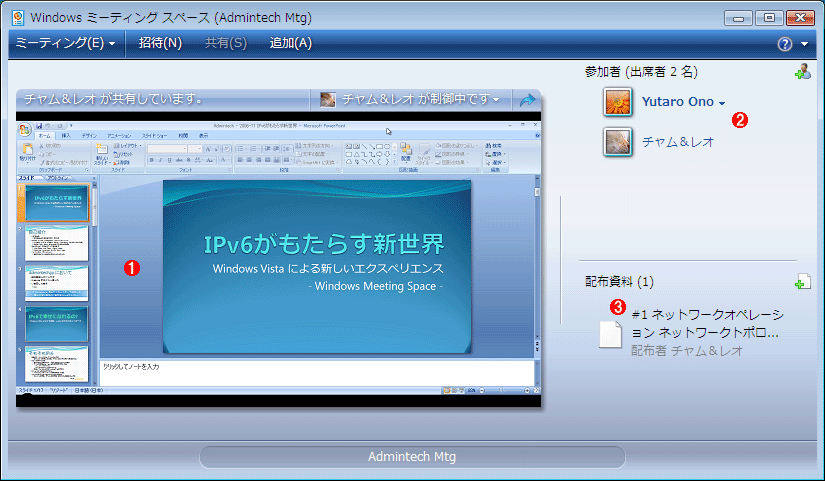Screen dimensions: 825x481
Task: Click subtitle Windows Vista による新しいエクスペリエンス
Action: point(328,268)
